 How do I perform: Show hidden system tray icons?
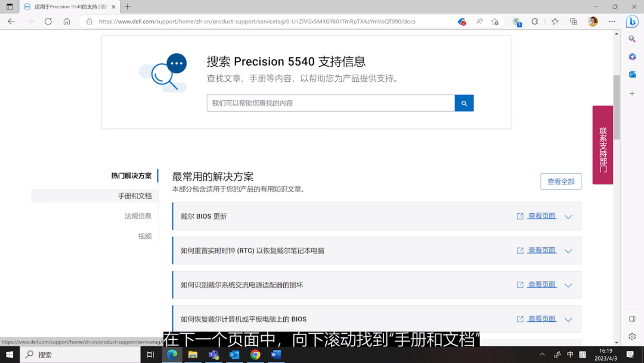tap(542, 355)
